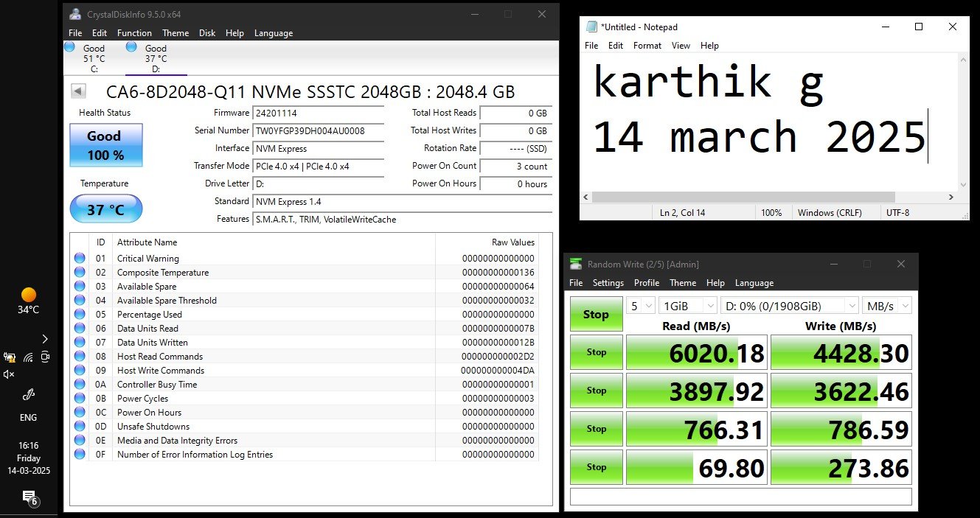This screenshot has width=980, height=518.
Task: Select the C: disk tab at 51 °C
Action: tap(94, 58)
